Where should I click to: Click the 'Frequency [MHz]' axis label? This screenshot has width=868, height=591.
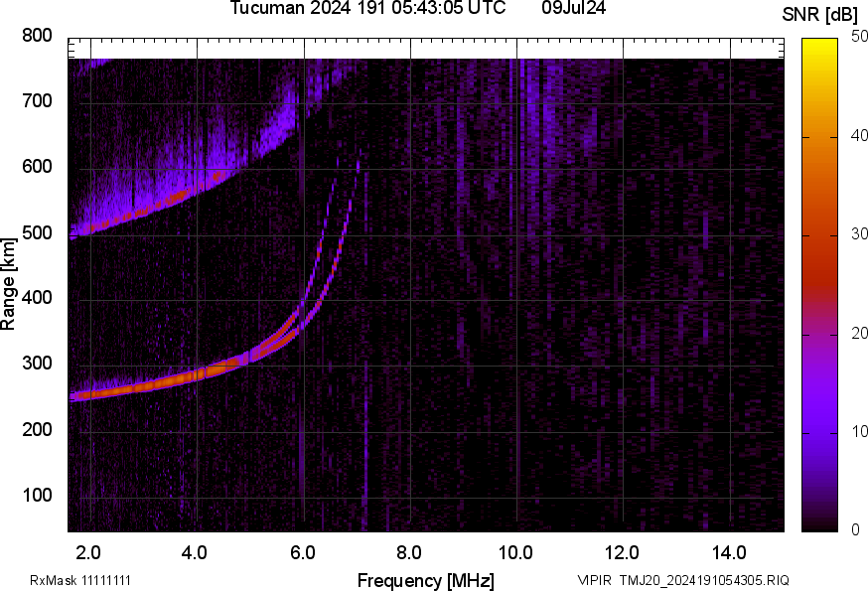pyautogui.click(x=426, y=580)
